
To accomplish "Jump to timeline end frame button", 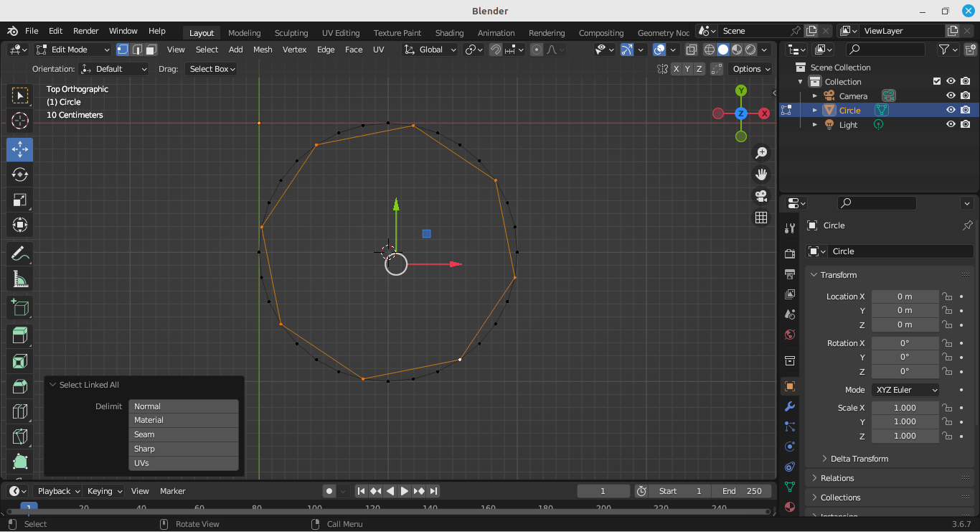I will coord(433,491).
